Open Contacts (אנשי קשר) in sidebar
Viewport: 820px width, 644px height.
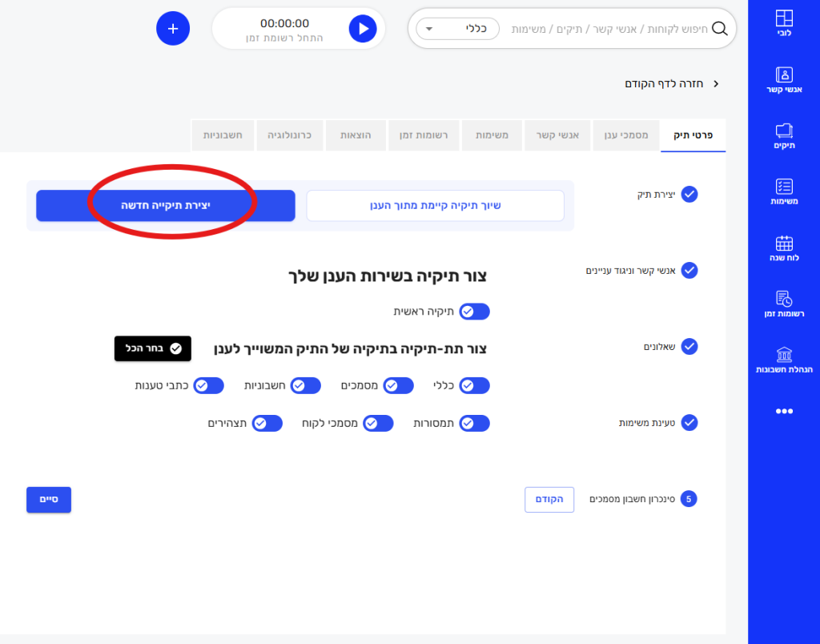point(784,80)
